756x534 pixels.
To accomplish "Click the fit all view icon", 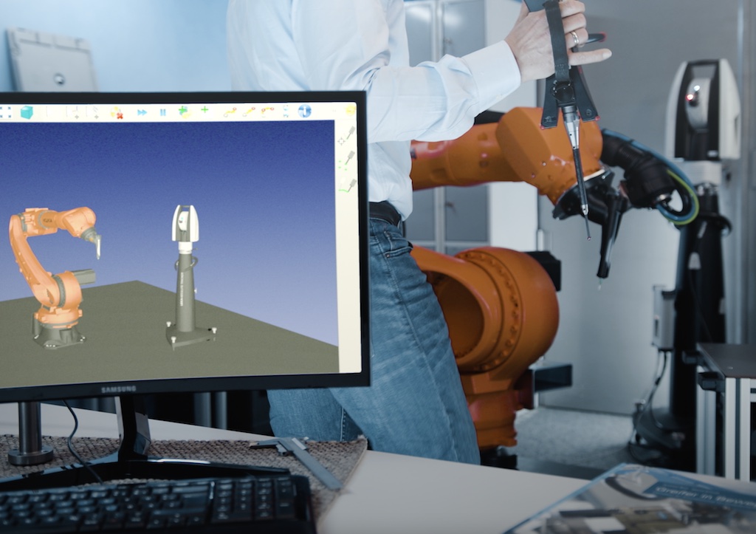I will click(6, 112).
